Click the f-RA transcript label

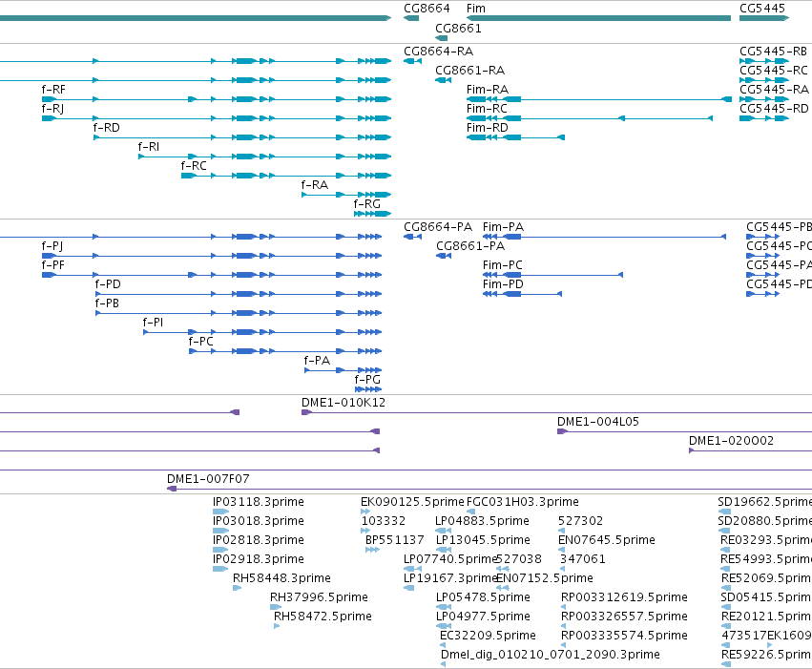(314, 185)
